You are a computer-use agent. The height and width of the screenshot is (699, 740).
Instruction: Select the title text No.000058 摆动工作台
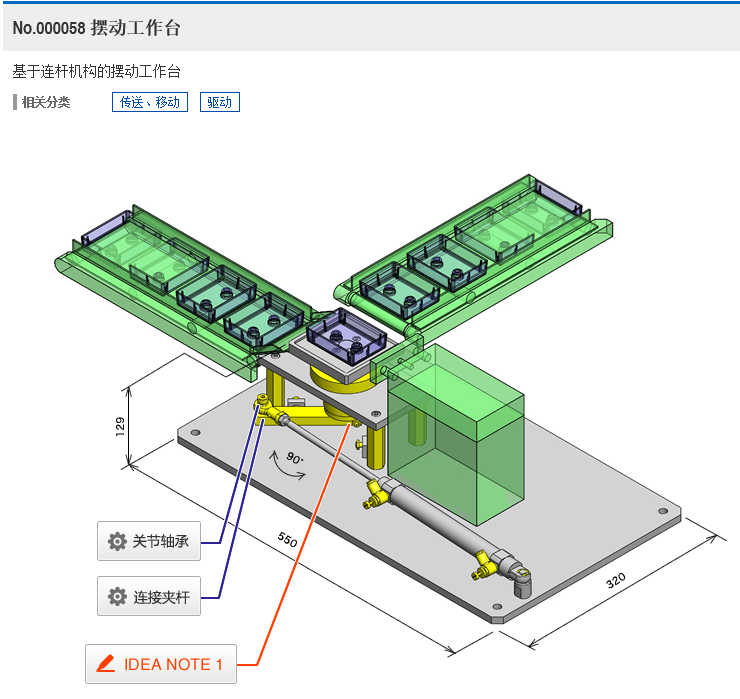97,28
